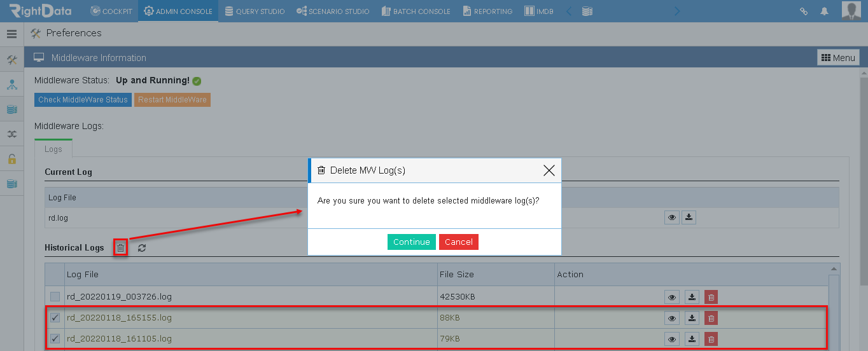
Task: Click the historical logs table scrollbar up arrow
Action: tap(834, 269)
